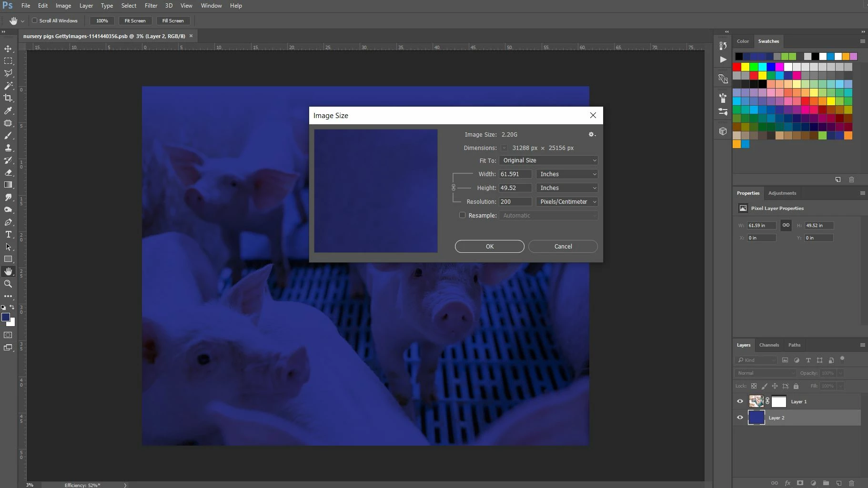This screenshot has width=868, height=488.
Task: Click the Fit Screen button
Action: (x=135, y=20)
